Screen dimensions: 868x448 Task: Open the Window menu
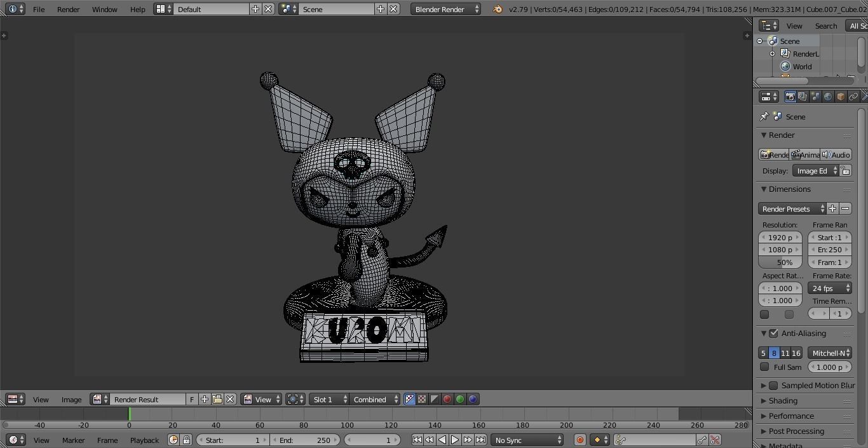point(104,9)
